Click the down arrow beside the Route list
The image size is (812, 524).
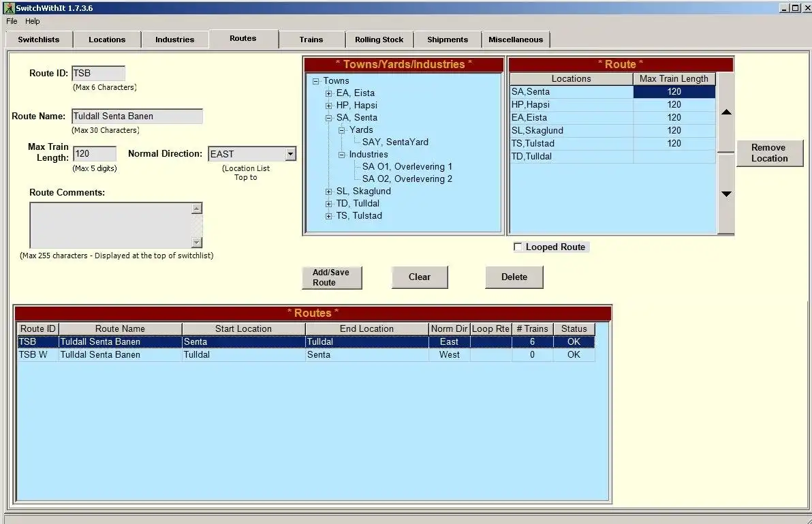[725, 193]
